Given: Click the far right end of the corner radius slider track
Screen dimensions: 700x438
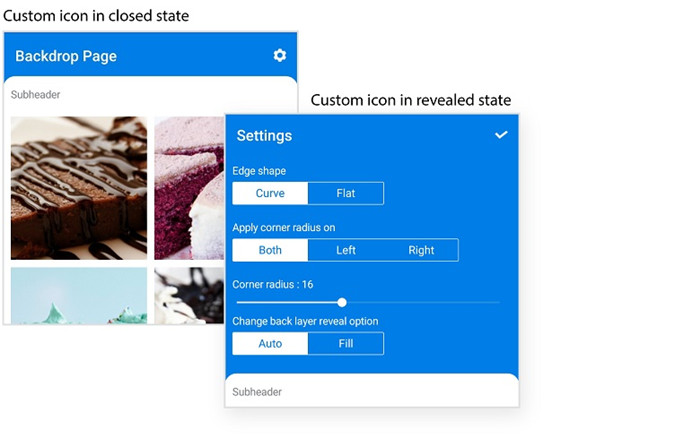Looking at the screenshot, I should tap(497, 302).
